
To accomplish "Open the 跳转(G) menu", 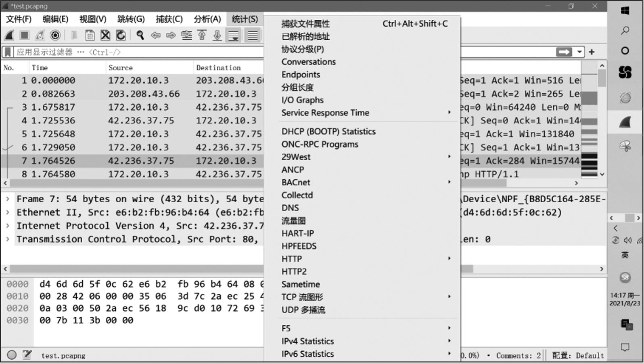I will click(131, 19).
